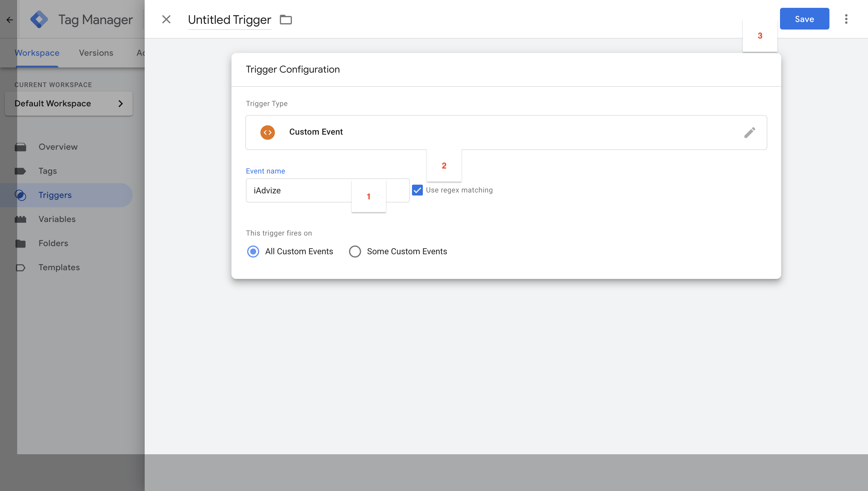Screen dimensions: 868x491
Task: Click the Custom Event orange code icon
Action: [x=267, y=132]
